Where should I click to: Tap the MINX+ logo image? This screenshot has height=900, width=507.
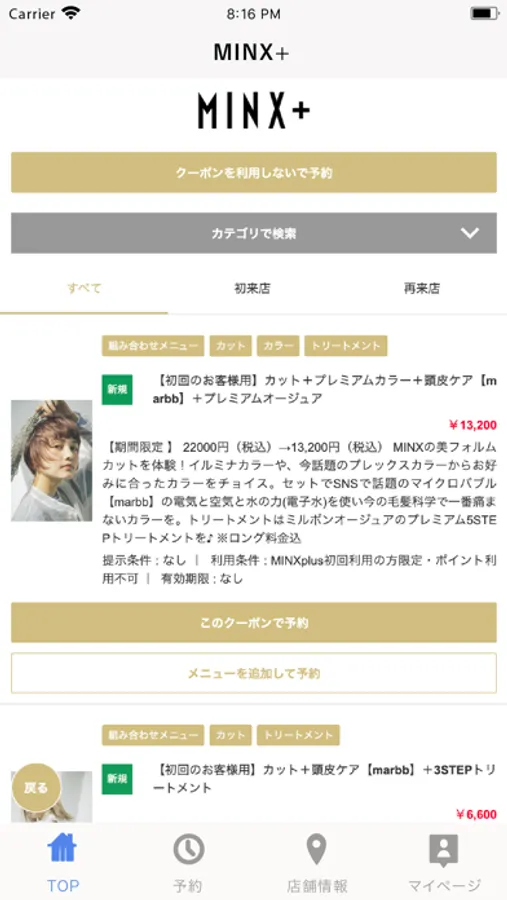[254, 111]
